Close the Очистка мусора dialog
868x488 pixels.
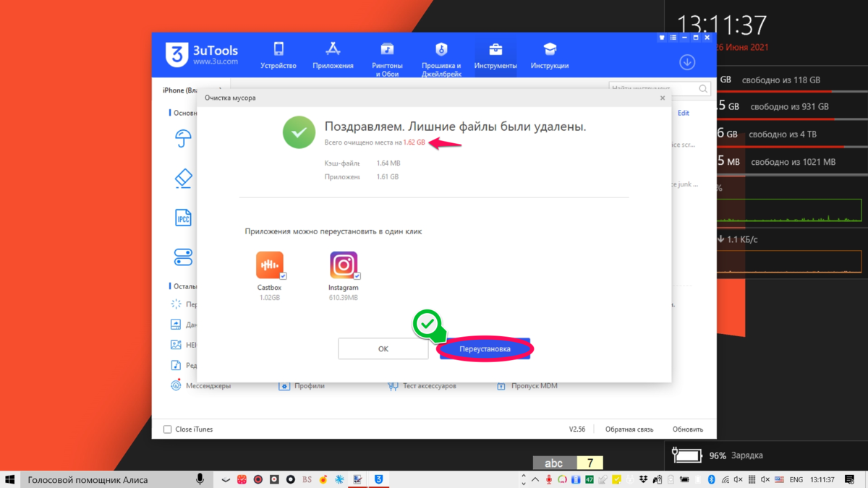pyautogui.click(x=663, y=98)
